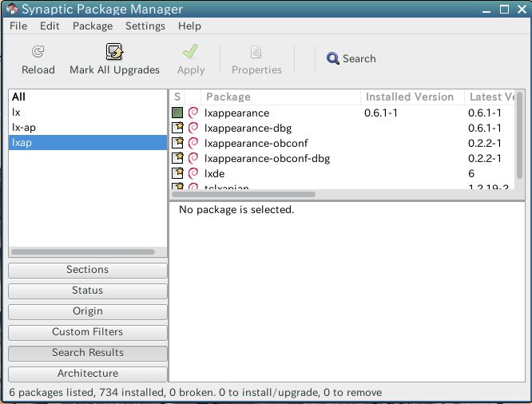532x404 pixels.
Task: Click the Apply checkmark icon
Action: tap(190, 52)
